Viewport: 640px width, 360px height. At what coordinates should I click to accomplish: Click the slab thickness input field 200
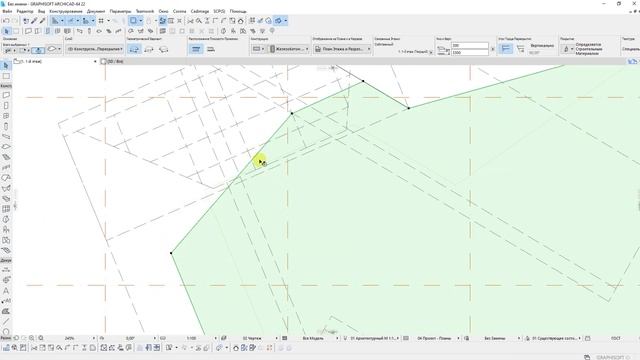(469, 45)
